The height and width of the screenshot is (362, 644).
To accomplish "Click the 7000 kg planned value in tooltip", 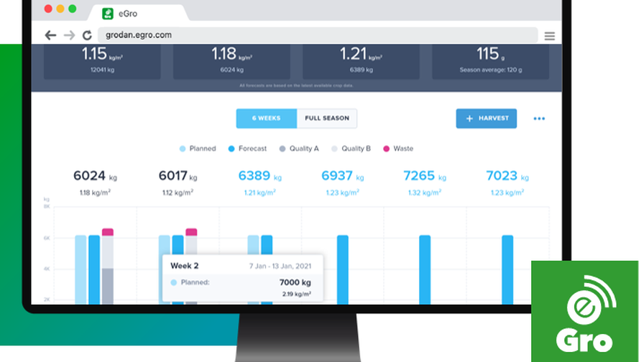I will point(295,282).
